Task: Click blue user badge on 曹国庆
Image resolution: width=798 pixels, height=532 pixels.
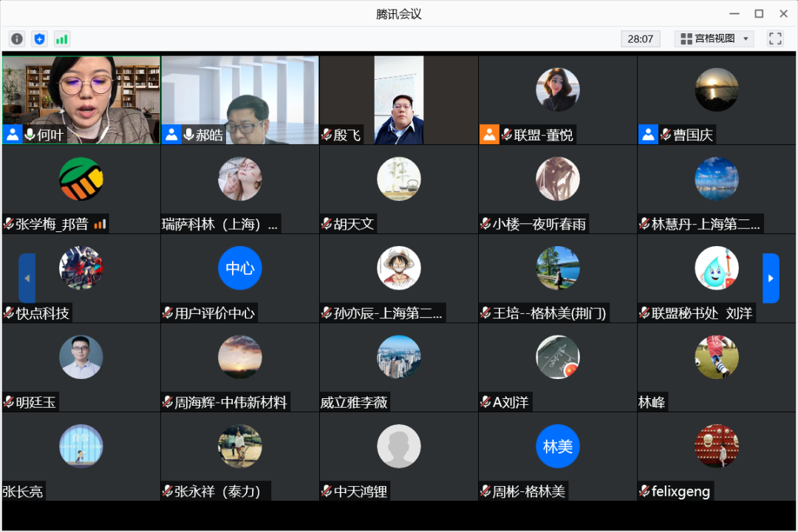Action: click(x=648, y=135)
